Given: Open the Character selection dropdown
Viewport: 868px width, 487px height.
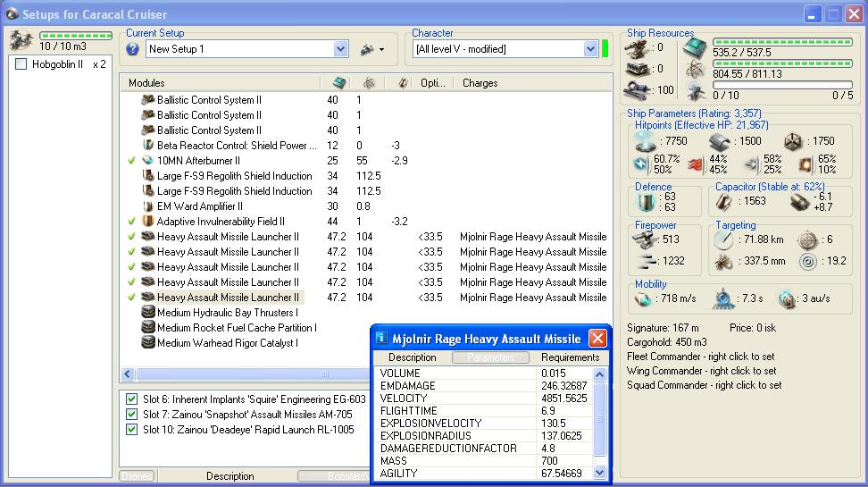Looking at the screenshot, I should (x=590, y=50).
